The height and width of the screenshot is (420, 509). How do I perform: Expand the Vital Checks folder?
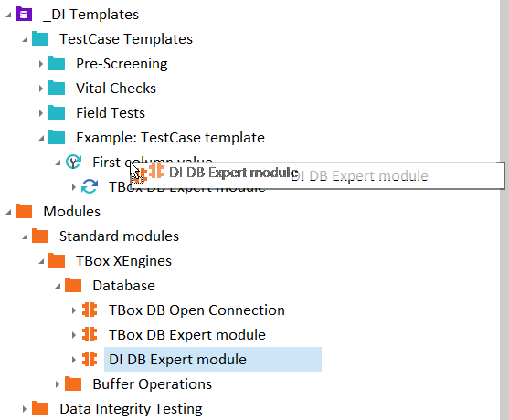41,89
